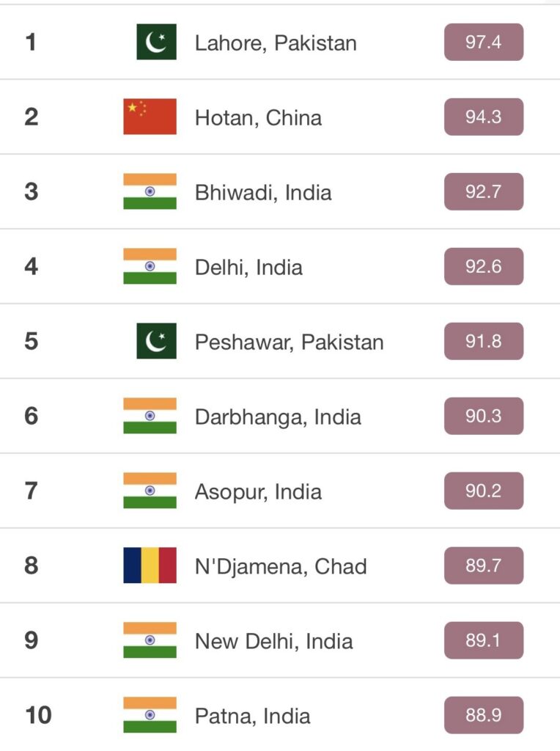Click the India flag next to Darbhanga
Image resolution: width=560 pixels, height=751 pixels.
tap(150, 415)
